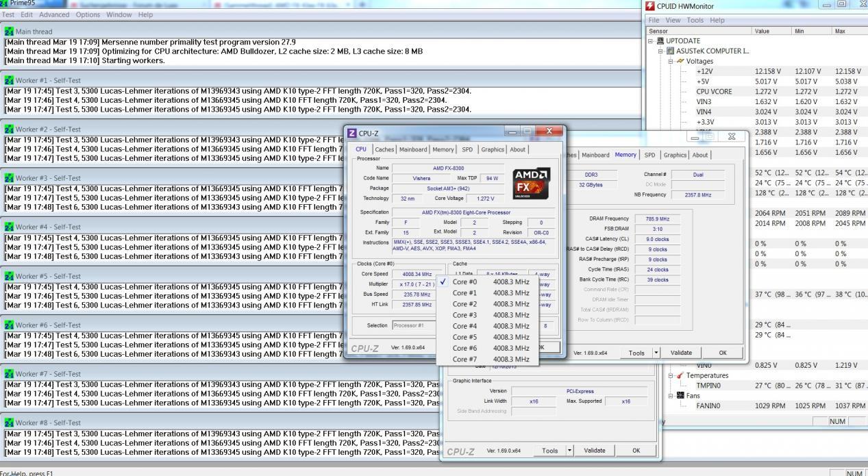
Task: Click the Processor #1 selection box
Action: (x=414, y=325)
